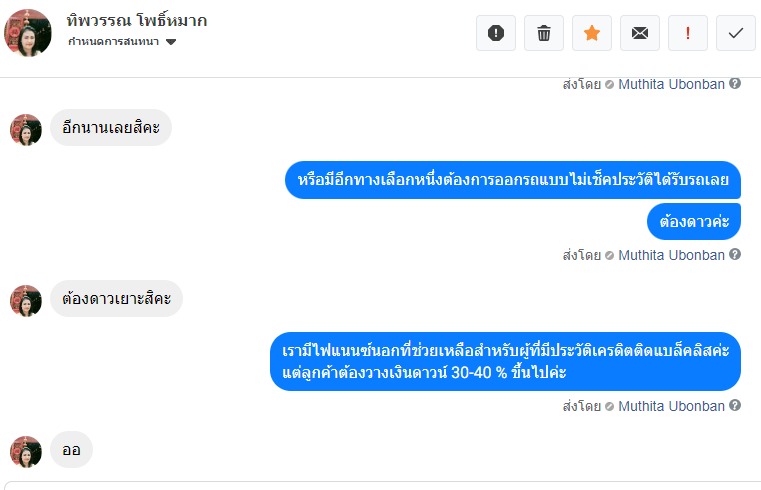The image size is (761, 490).
Task: Click help icon under the finance message
Action: (x=735, y=406)
